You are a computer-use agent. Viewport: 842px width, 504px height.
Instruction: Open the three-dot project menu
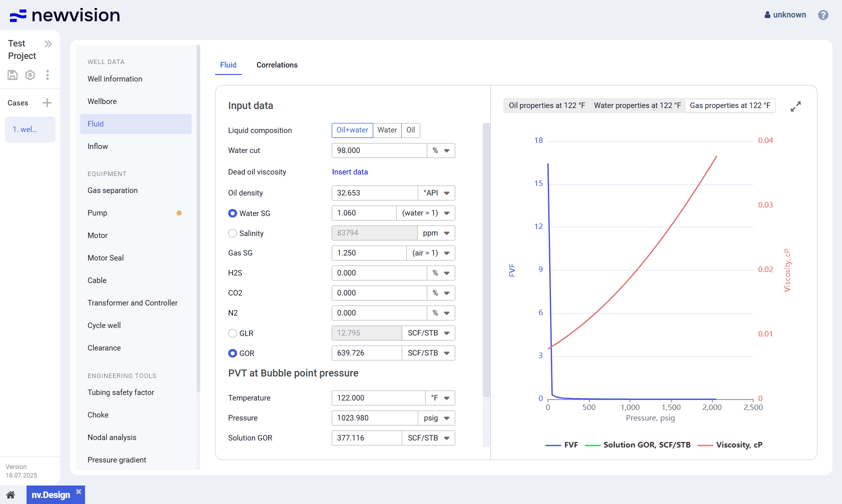(x=48, y=75)
